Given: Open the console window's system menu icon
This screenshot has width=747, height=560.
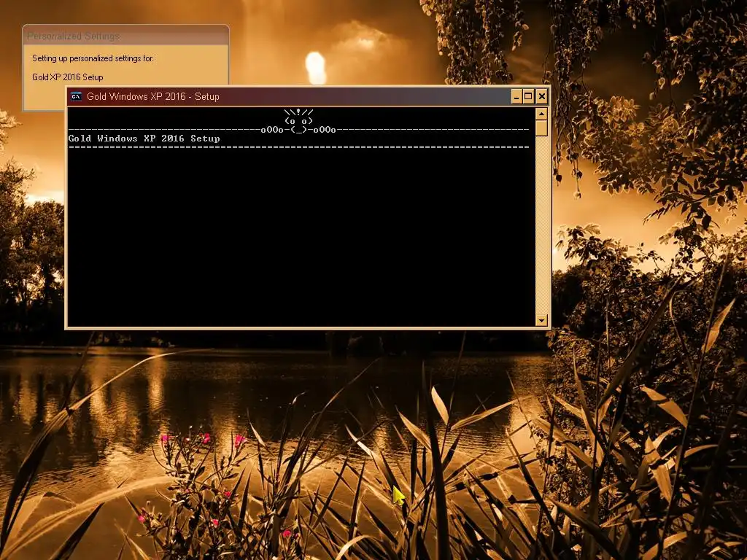Looking at the screenshot, I should (76, 97).
